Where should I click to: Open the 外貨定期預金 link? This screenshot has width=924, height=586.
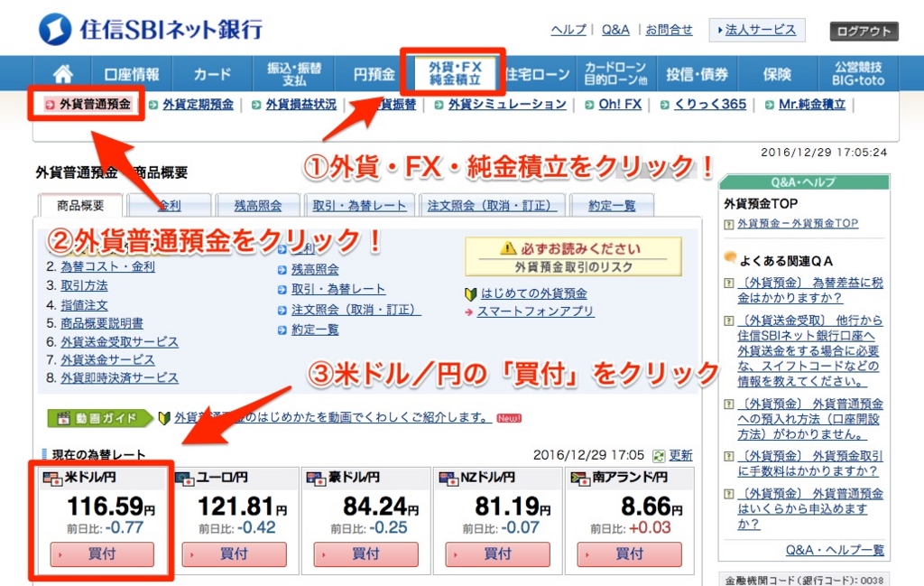tap(198, 105)
